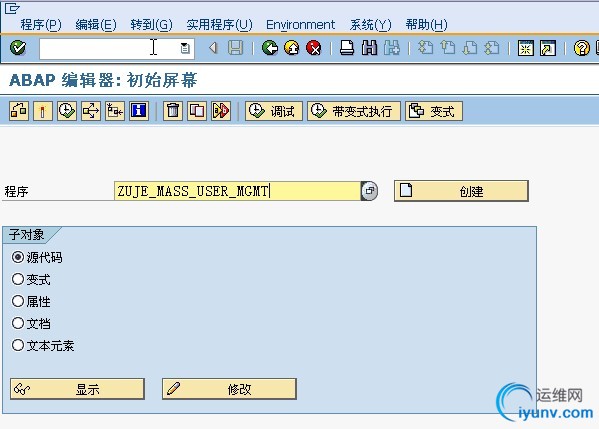Screen dimensions: 599x429
Task: Click the Find binoculars icon
Action: tap(369, 48)
